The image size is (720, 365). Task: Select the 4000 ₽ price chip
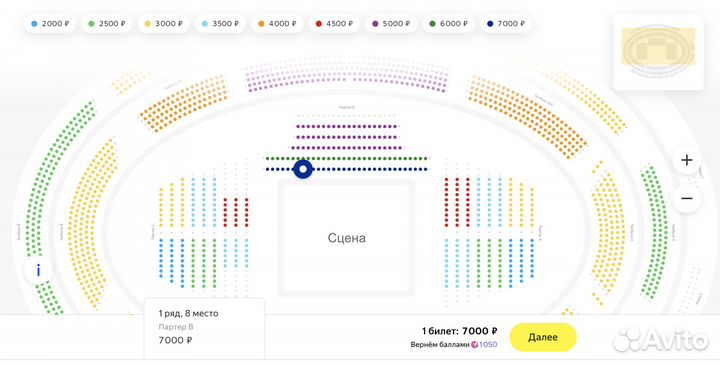click(277, 23)
